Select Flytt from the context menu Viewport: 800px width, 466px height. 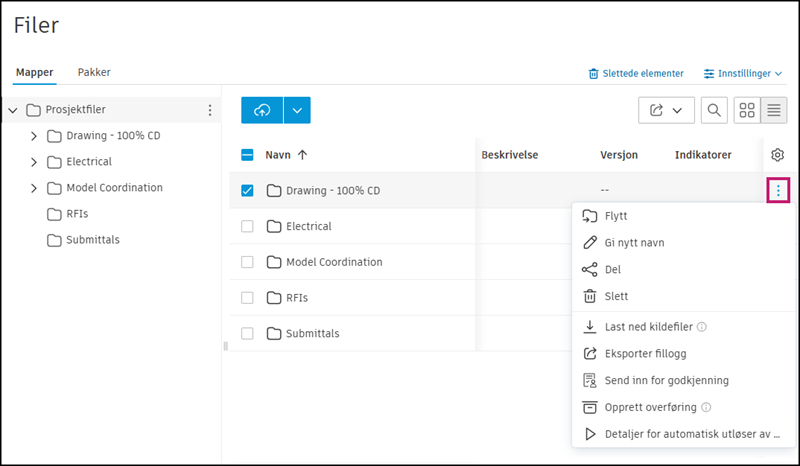click(x=616, y=215)
